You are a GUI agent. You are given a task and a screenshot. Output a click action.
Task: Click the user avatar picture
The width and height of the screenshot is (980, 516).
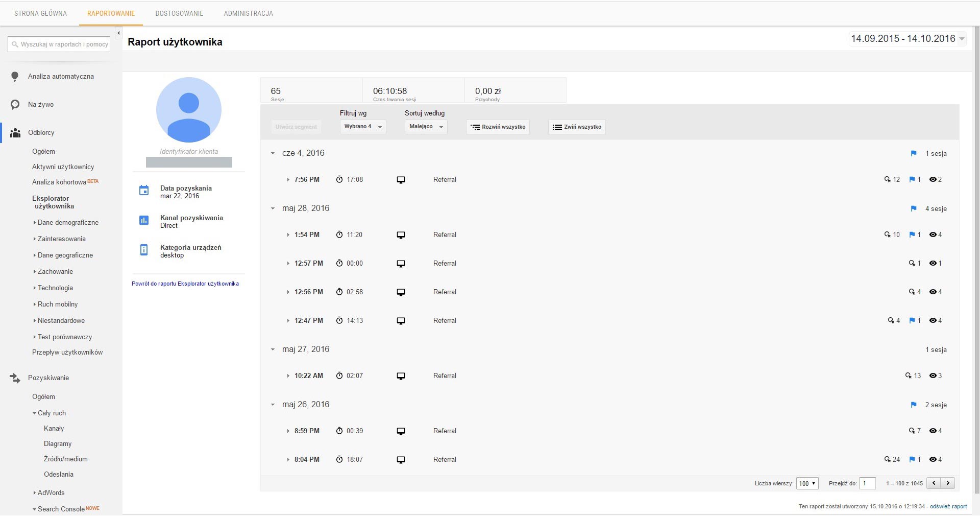pos(189,110)
